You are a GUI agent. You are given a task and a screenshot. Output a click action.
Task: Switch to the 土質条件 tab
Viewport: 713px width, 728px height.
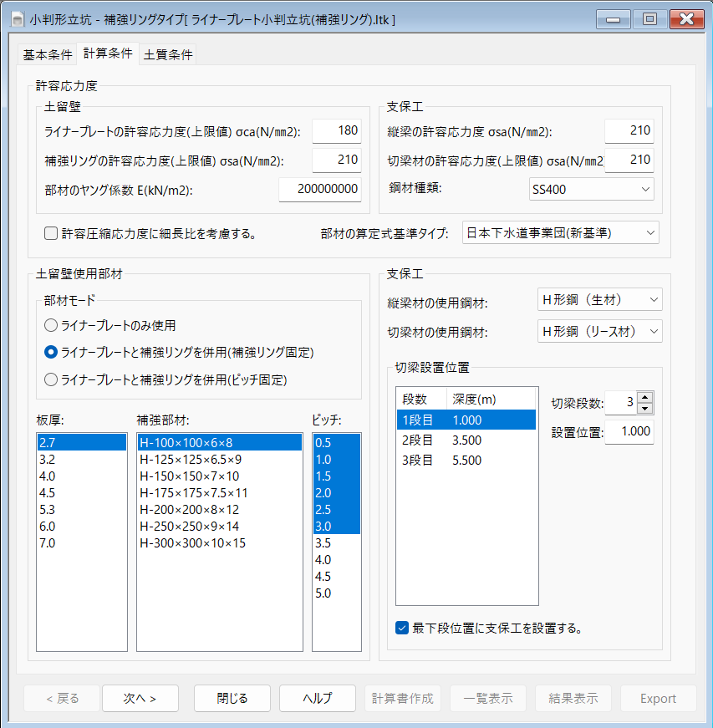[x=168, y=55]
